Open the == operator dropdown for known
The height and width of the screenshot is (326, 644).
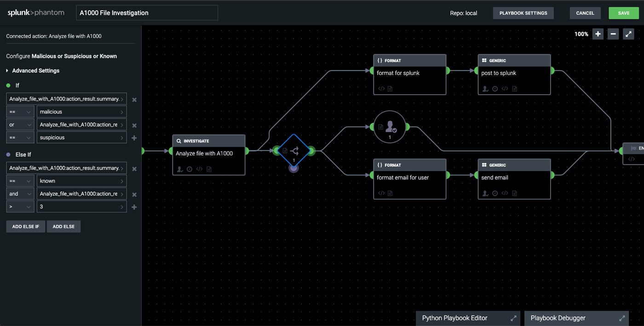click(20, 181)
